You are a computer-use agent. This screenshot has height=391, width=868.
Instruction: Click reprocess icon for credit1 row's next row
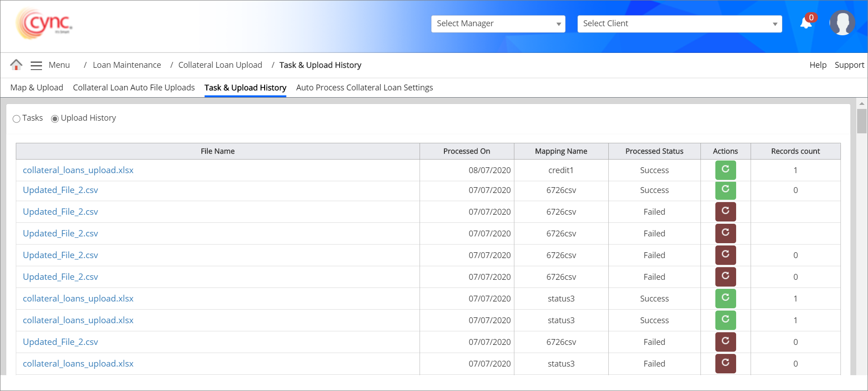tap(725, 190)
